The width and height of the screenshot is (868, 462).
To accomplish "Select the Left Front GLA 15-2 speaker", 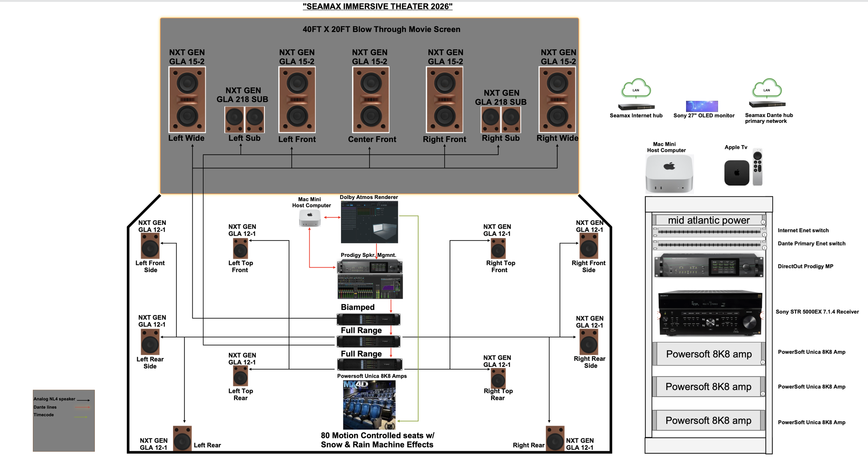I will 297,100.
